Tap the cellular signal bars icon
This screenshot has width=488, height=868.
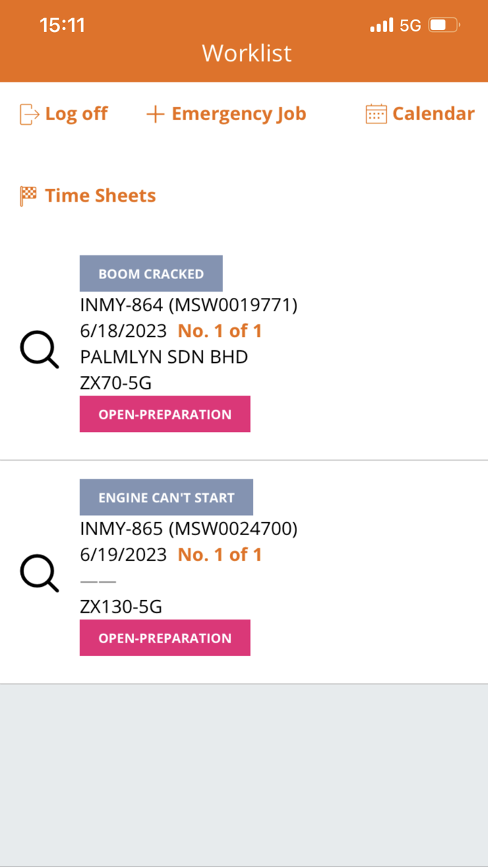[x=382, y=26]
